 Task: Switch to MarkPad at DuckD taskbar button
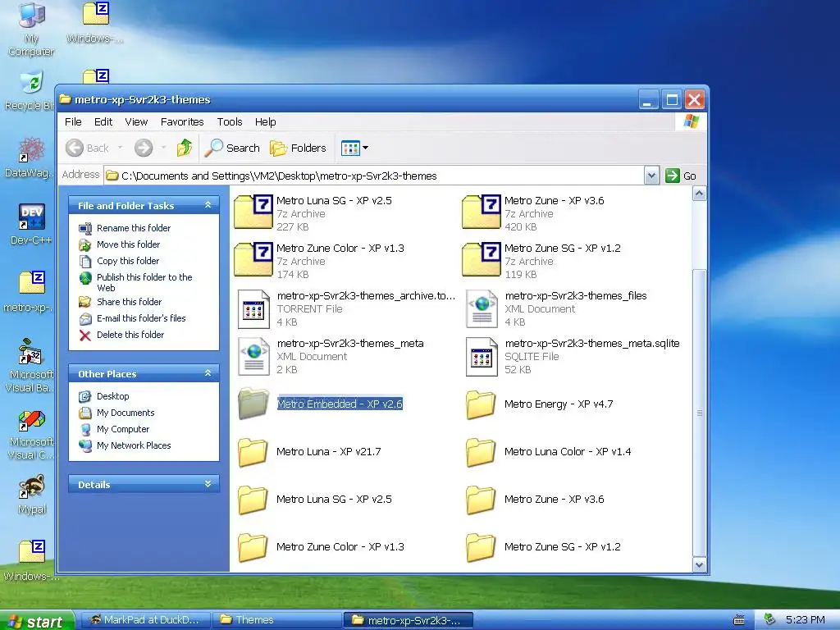144,620
